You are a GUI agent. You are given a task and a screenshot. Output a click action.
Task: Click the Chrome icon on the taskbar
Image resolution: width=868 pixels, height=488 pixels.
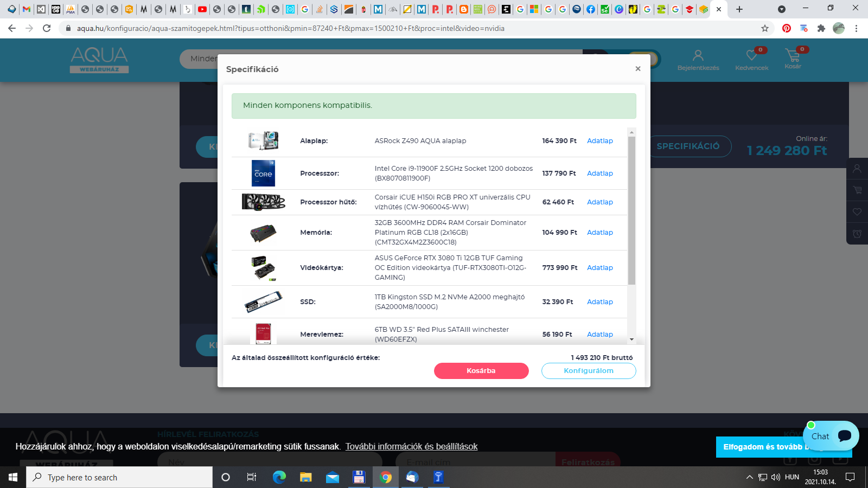[x=386, y=477]
